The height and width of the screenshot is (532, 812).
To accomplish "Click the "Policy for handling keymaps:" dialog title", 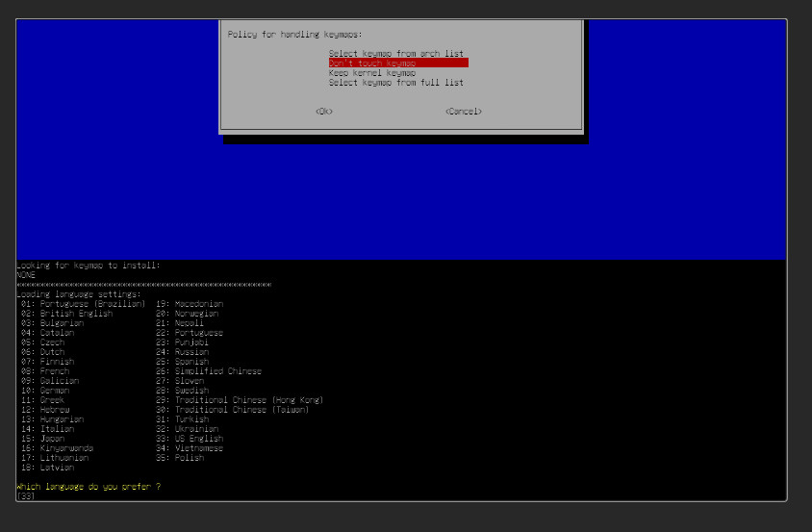I will pyautogui.click(x=294, y=35).
